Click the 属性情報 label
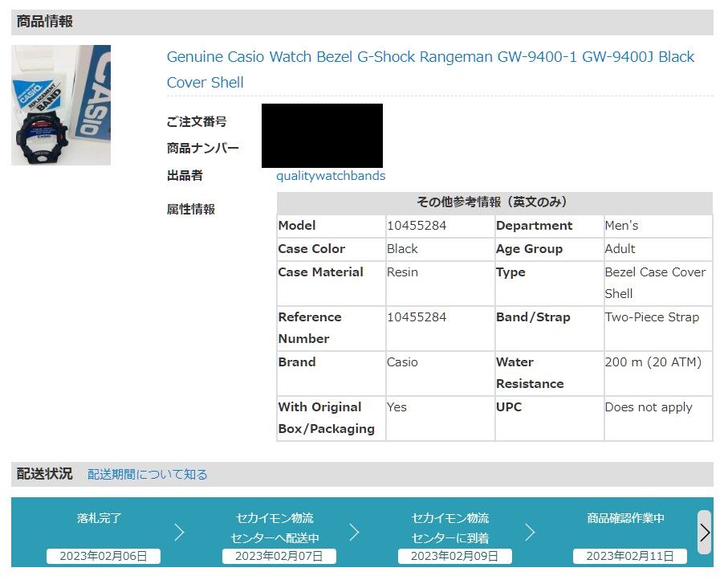 tap(191, 209)
